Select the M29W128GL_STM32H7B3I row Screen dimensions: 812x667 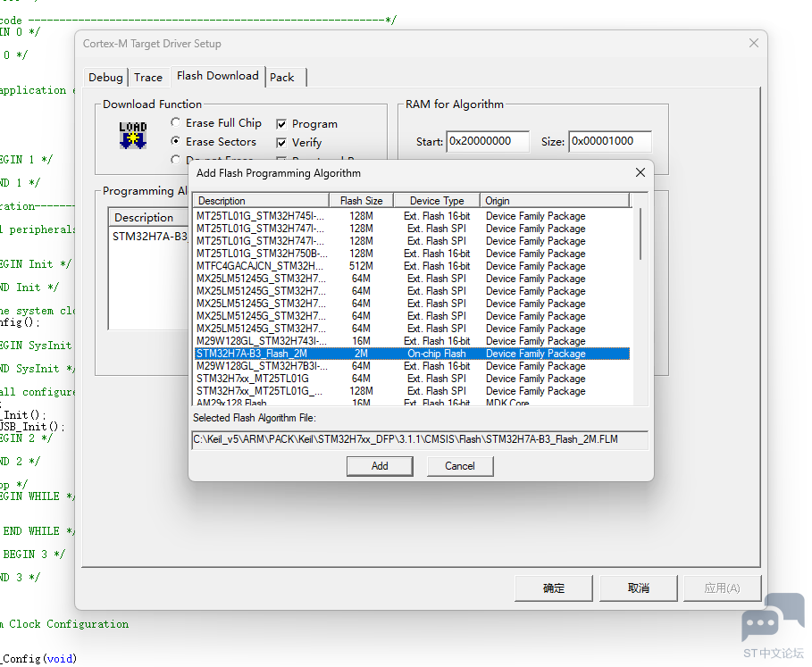coord(412,366)
